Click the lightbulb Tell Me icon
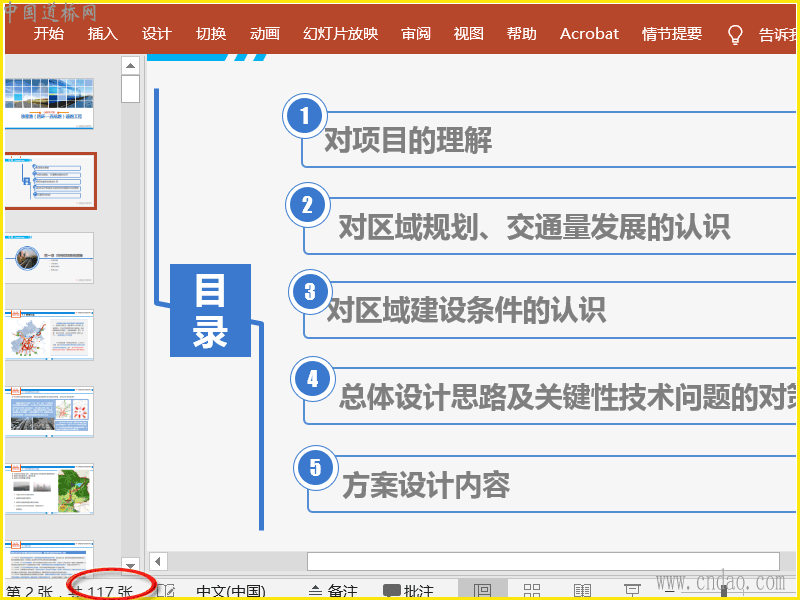800x600 pixels. pyautogui.click(x=735, y=35)
